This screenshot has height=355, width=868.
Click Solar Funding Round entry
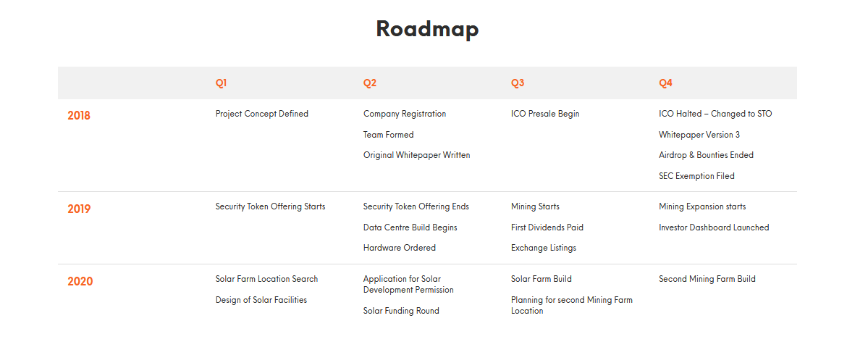tap(401, 312)
